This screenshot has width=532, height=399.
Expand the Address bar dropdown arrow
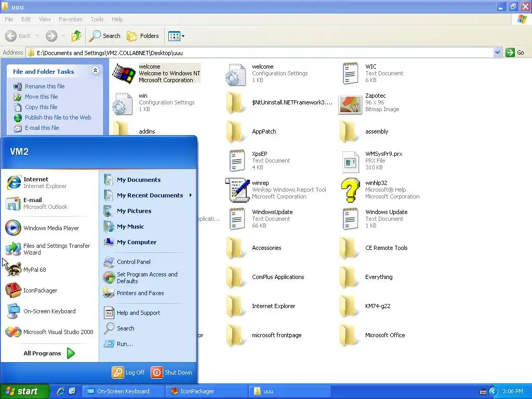497,52
